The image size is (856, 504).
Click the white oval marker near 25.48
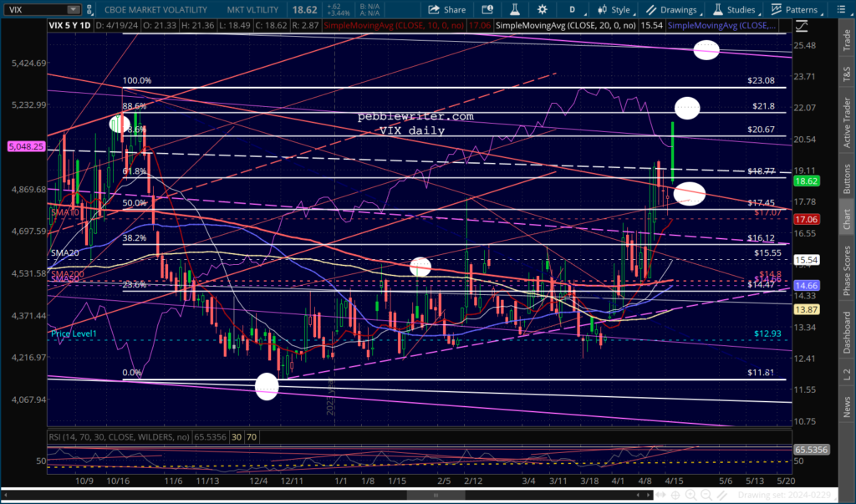pyautogui.click(x=706, y=49)
